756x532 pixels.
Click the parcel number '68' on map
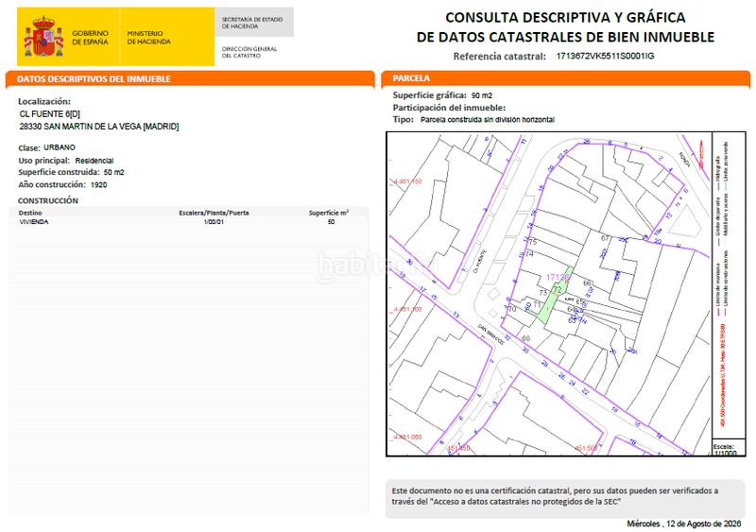click(526, 338)
